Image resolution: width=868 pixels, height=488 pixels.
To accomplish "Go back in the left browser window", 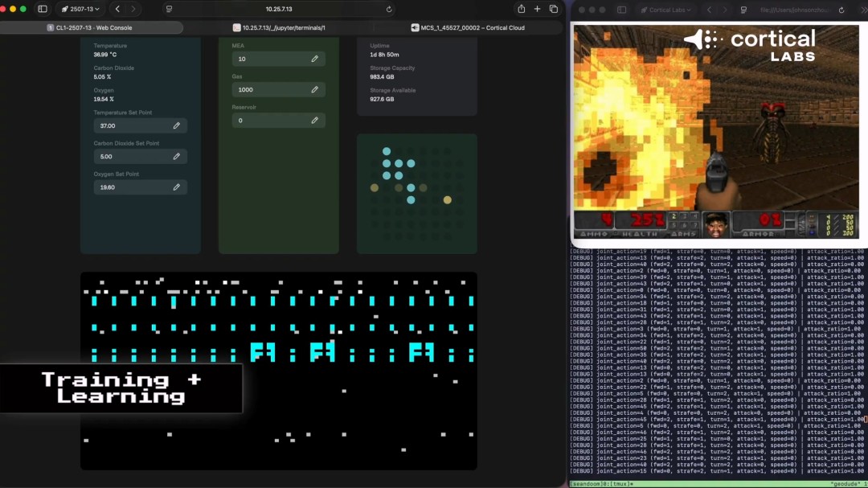I will click(117, 9).
